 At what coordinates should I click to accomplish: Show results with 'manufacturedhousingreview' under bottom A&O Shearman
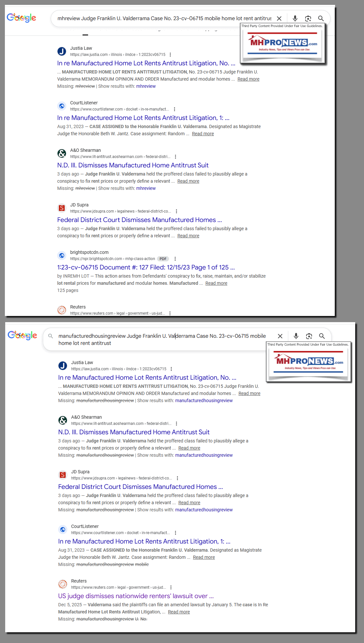click(x=204, y=455)
